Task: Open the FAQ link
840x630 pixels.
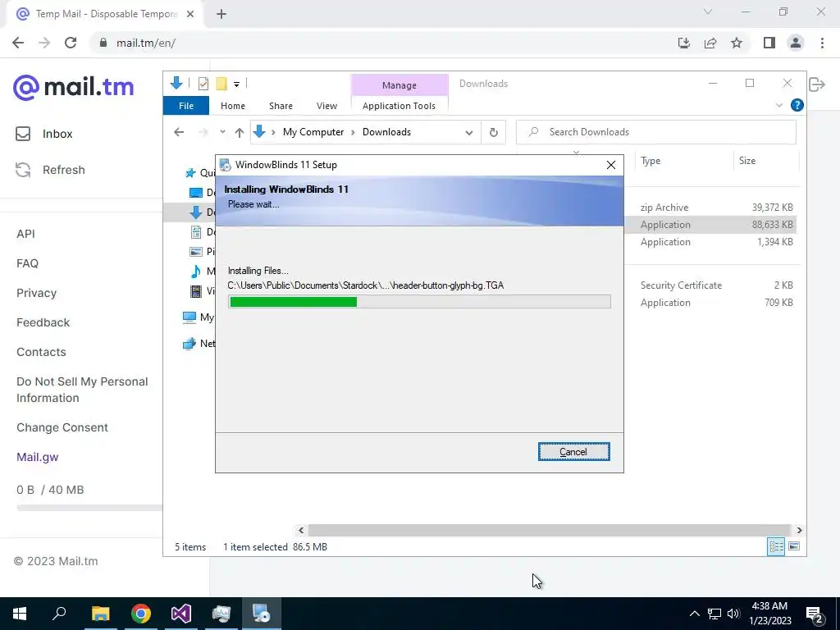Action: (x=27, y=263)
